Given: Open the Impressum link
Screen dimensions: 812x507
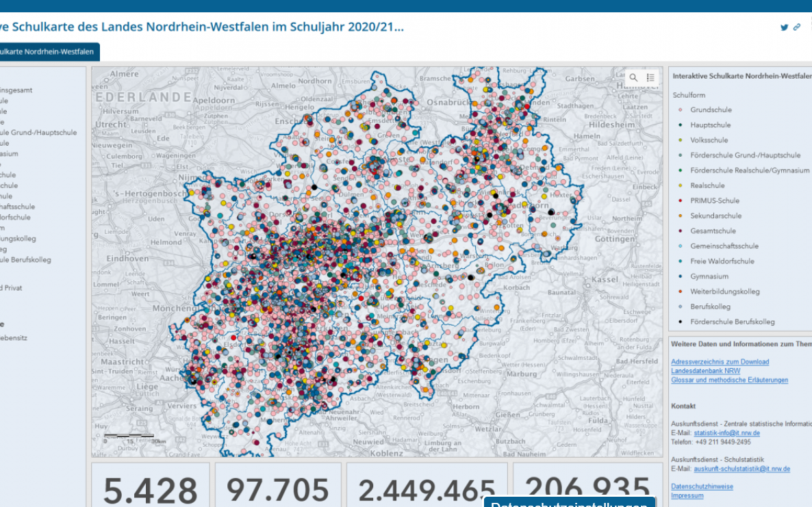Looking at the screenshot, I should [x=687, y=495].
